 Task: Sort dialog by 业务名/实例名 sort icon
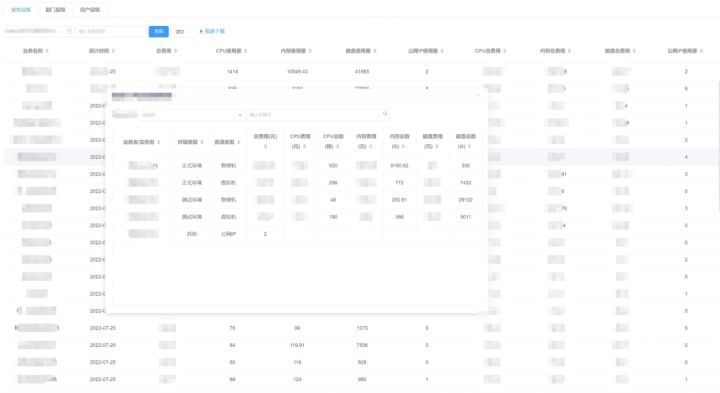(x=159, y=142)
